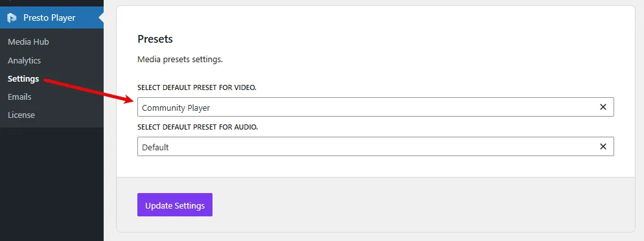Screen dimensions: 644x241
Task: Open the License page
Action: (21, 115)
